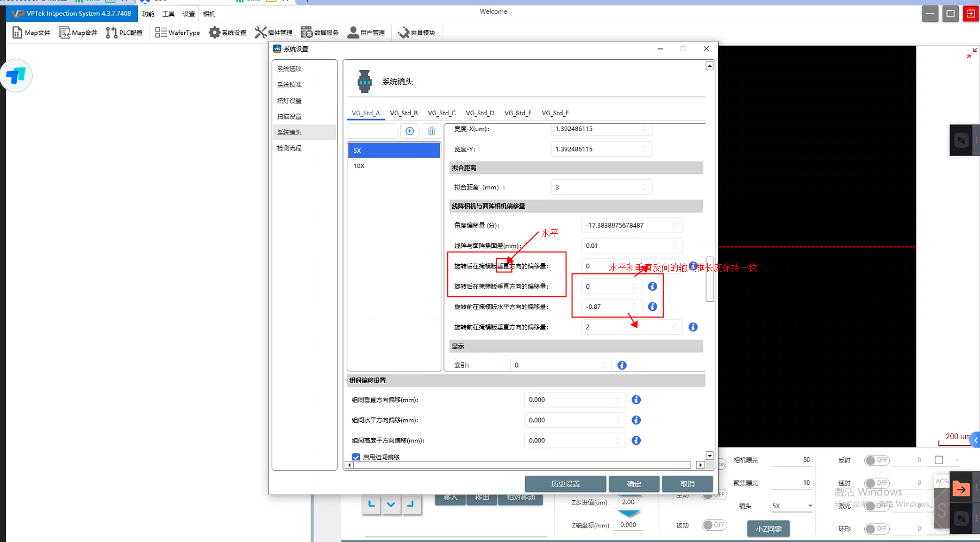Adjust 宽度-X(um) spinner
Image resolution: width=980 pixels, height=542 pixels.
pos(645,129)
